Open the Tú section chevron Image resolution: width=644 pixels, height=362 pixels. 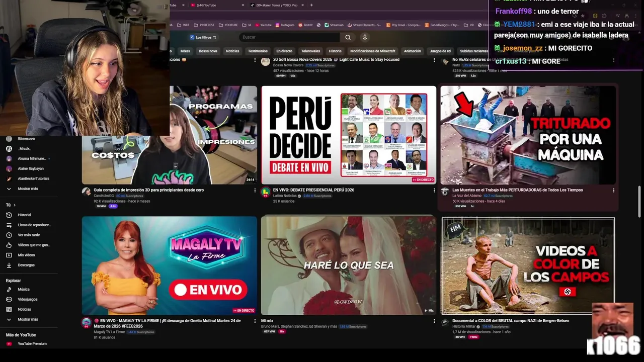click(x=14, y=205)
